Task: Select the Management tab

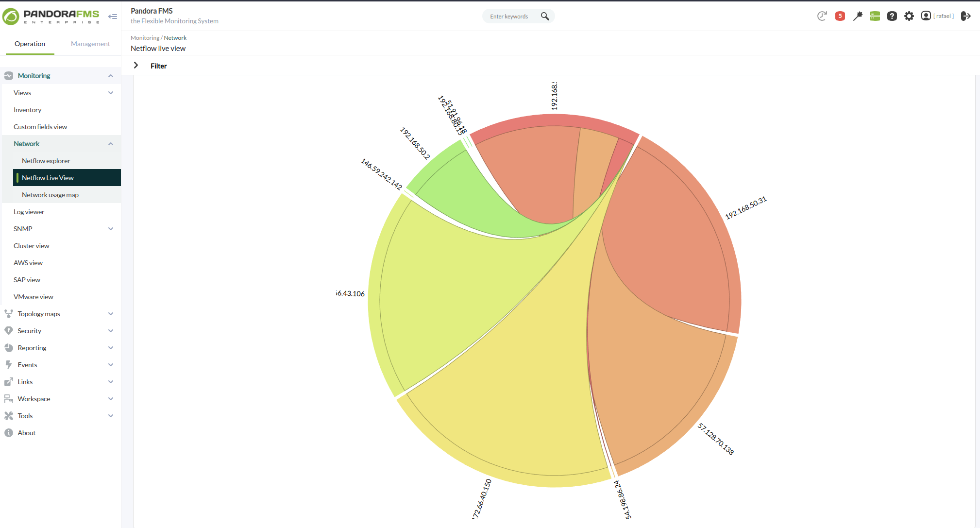Action: [90, 43]
